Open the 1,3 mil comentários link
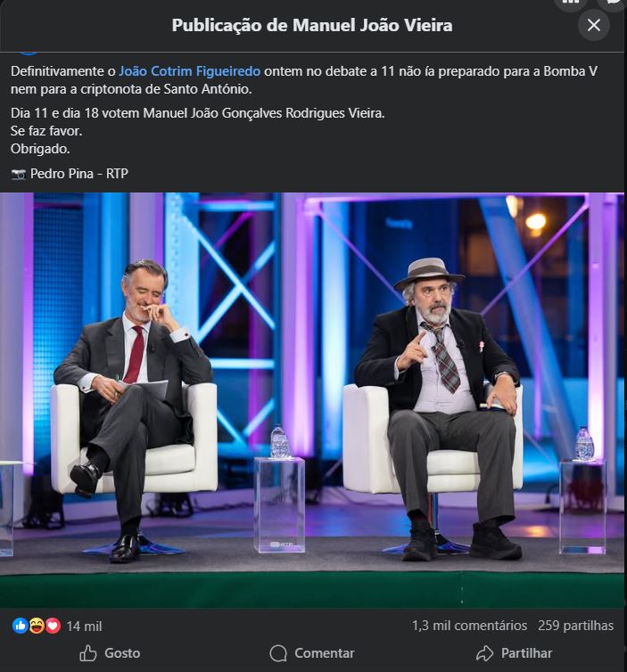The height and width of the screenshot is (672, 627). pyautogui.click(x=469, y=626)
